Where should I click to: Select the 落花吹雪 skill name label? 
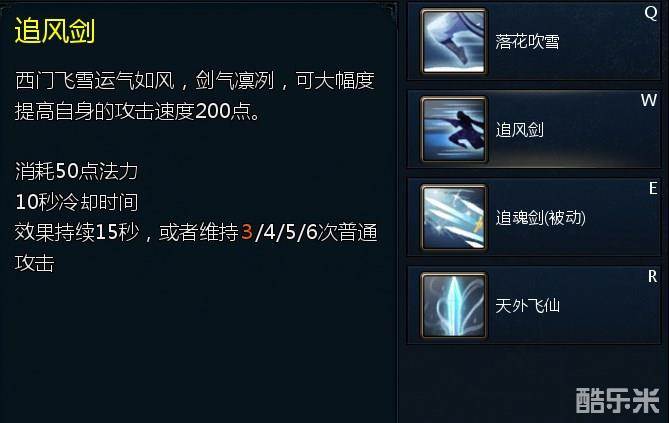pyautogui.click(x=527, y=42)
